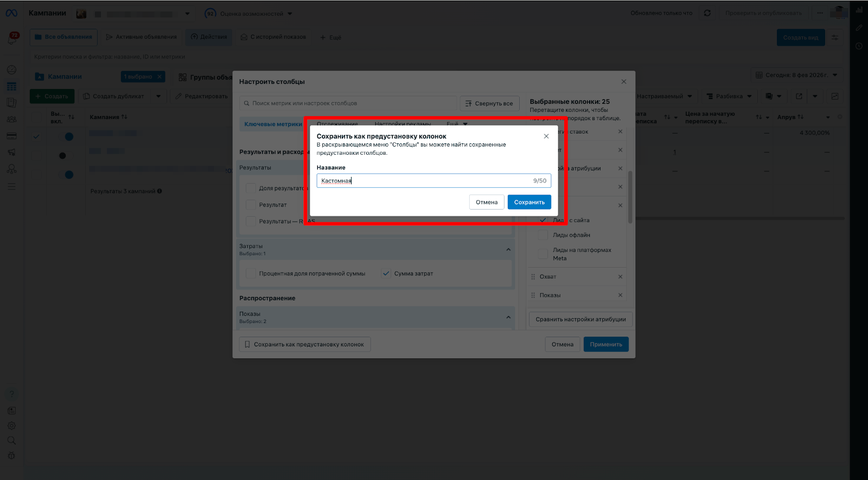Screen dimensions: 868x480
Task: Toggle the first campaign on/off switch
Action: tap(66, 137)
